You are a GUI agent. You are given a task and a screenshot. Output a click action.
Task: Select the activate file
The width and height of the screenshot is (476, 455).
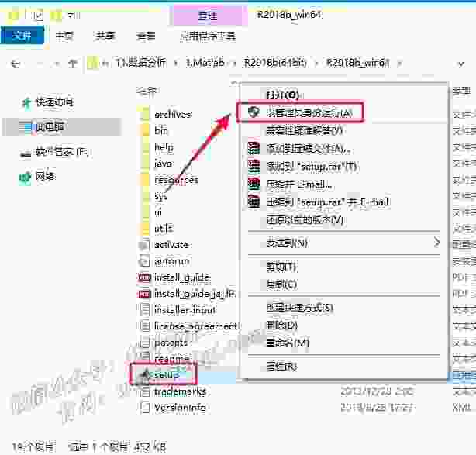point(171,245)
